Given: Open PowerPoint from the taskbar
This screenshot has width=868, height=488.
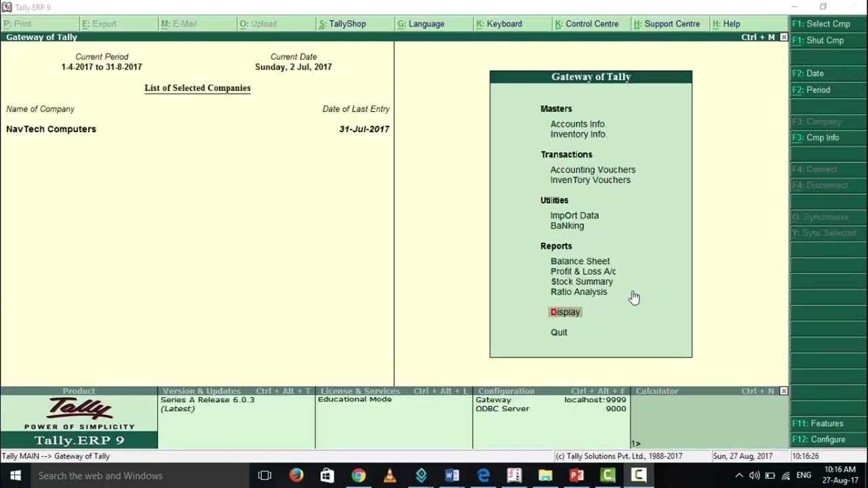Looking at the screenshot, I should 576,476.
